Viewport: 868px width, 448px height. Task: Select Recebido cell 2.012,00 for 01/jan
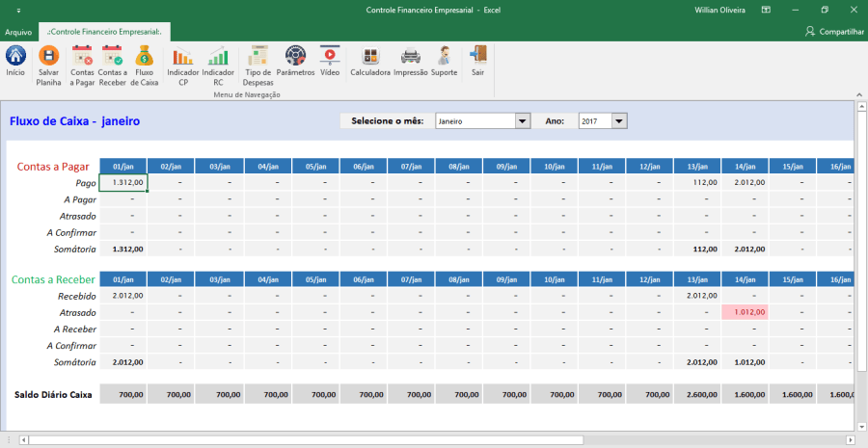(x=122, y=296)
